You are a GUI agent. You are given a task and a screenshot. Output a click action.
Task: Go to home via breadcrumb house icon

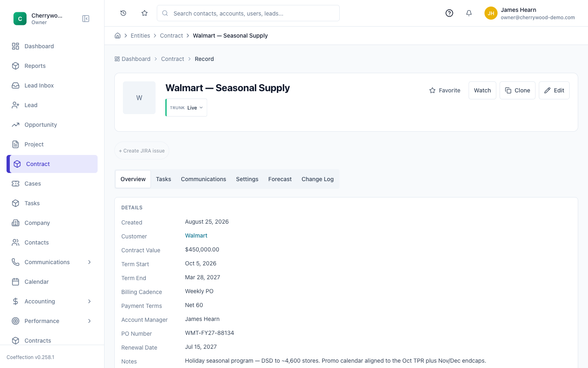pyautogui.click(x=118, y=36)
